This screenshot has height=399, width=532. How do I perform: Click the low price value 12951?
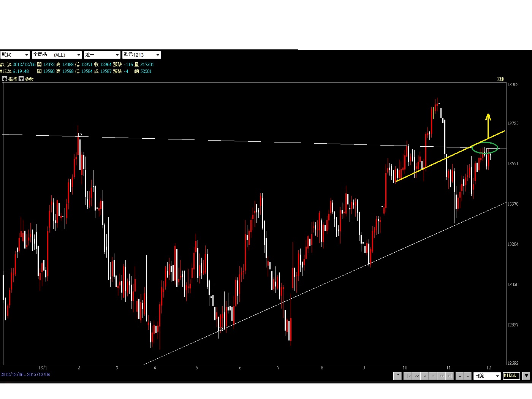point(87,65)
